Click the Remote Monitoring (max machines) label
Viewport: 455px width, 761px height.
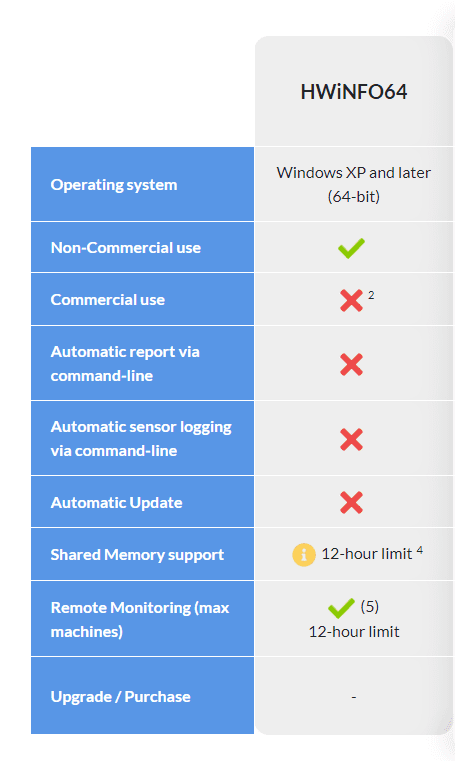pyautogui.click(x=140, y=620)
